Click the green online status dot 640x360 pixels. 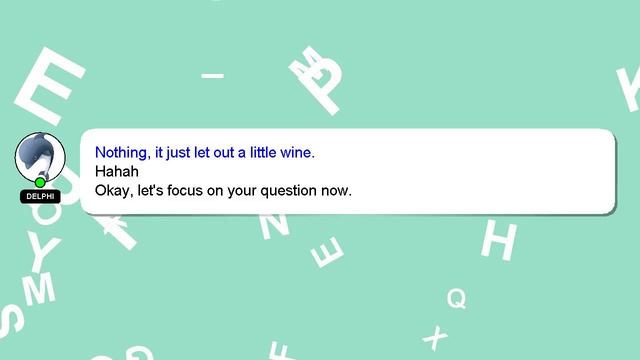coord(40,182)
